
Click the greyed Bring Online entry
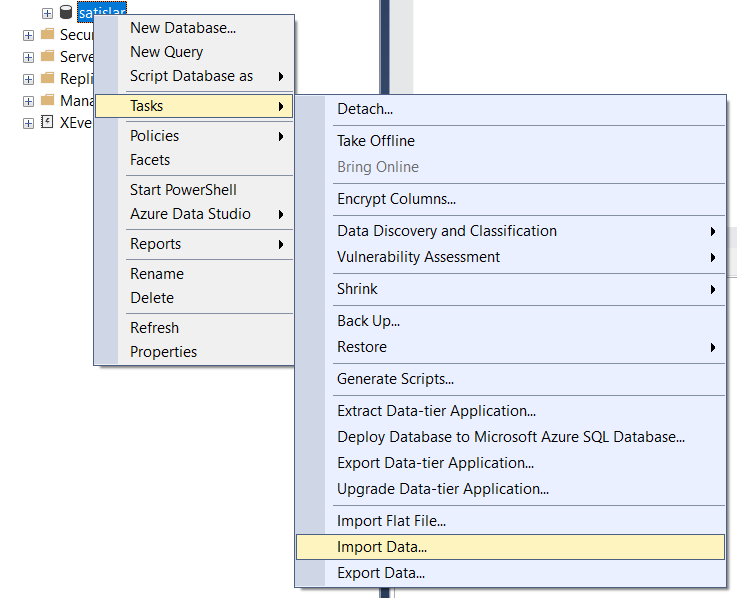coord(510,167)
